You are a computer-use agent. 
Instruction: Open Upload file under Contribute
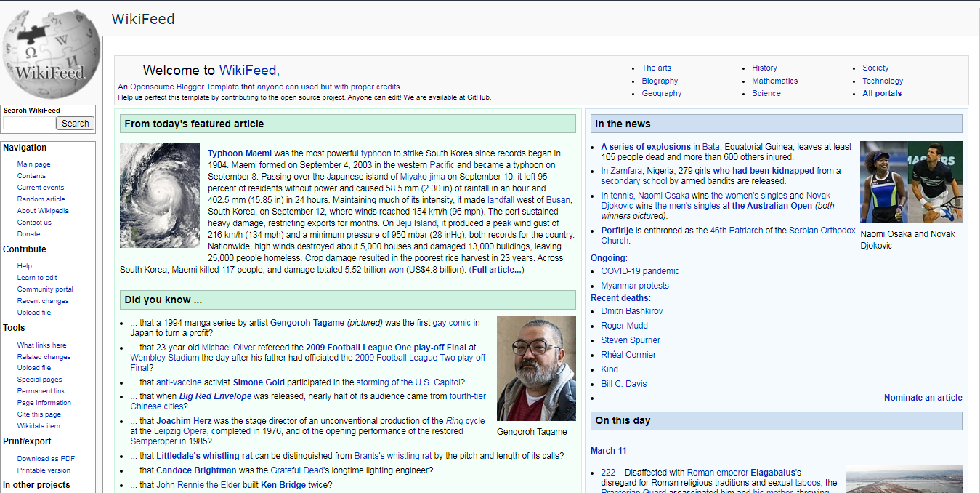click(34, 313)
